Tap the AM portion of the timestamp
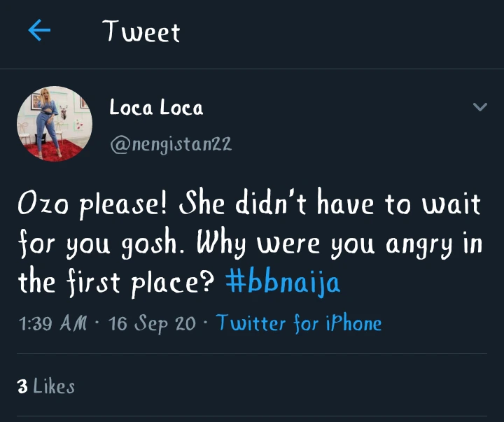The width and height of the screenshot is (504, 422). pos(73,323)
